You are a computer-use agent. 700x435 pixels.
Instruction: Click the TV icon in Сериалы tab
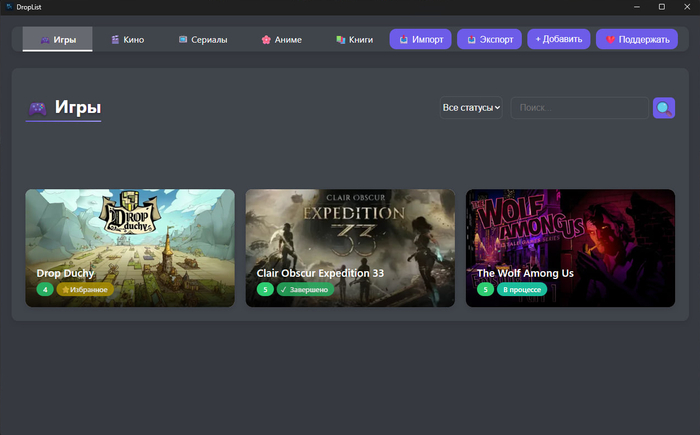(183, 39)
